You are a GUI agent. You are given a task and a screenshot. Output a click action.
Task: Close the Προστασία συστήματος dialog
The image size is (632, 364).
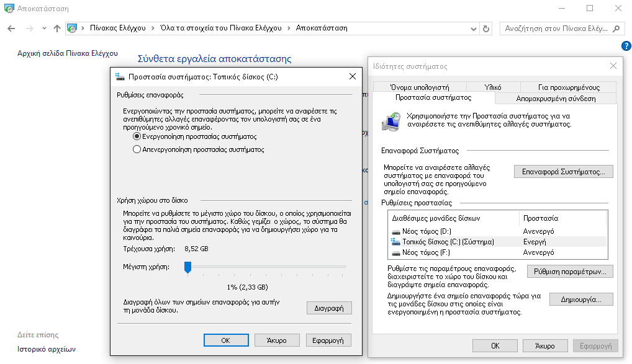[x=353, y=76]
